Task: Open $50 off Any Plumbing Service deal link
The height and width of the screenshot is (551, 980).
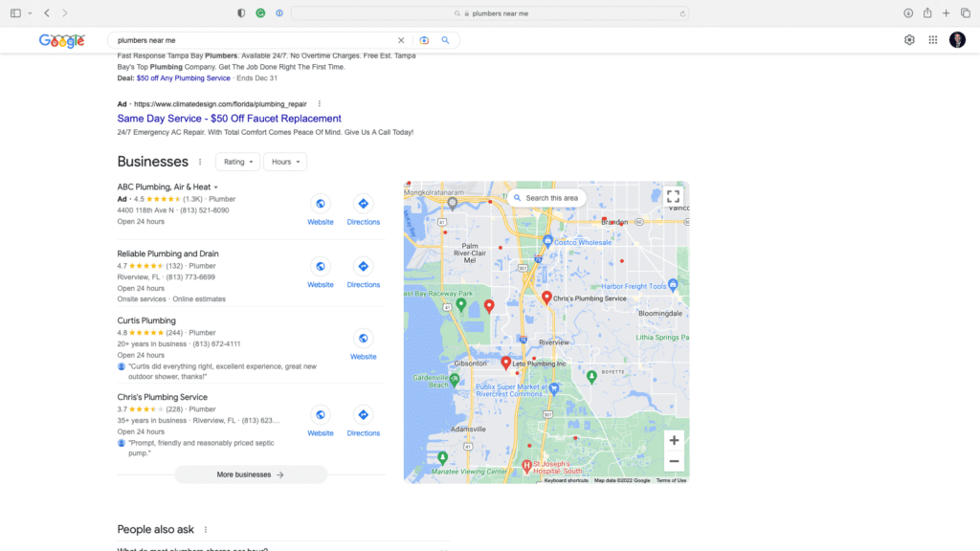Action: tap(183, 78)
